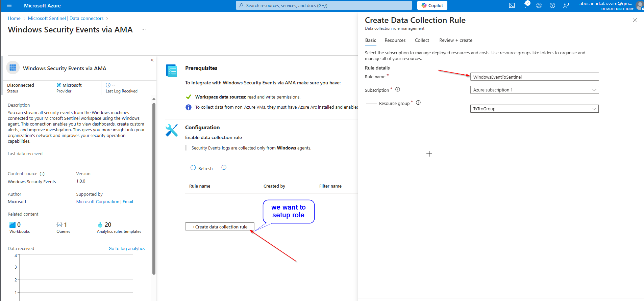Expand the Resource group dropdown
Image resolution: width=644 pixels, height=301 pixels.
(x=534, y=109)
